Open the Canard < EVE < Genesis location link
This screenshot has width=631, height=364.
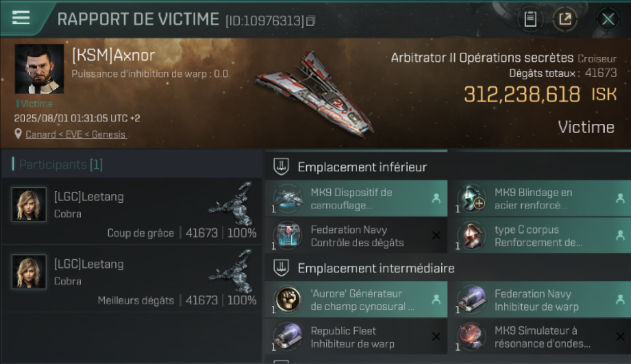[x=76, y=134]
